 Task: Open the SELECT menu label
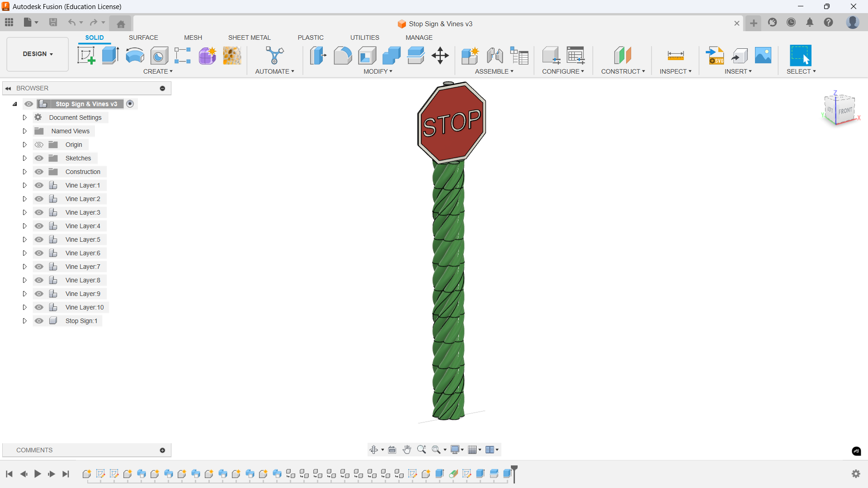801,71
